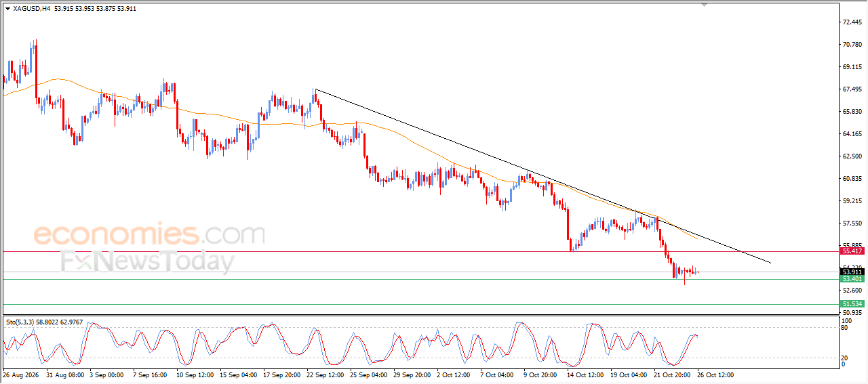The image size is (868, 384).
Task: Click 62.500 on the price axis
Action: (852, 156)
